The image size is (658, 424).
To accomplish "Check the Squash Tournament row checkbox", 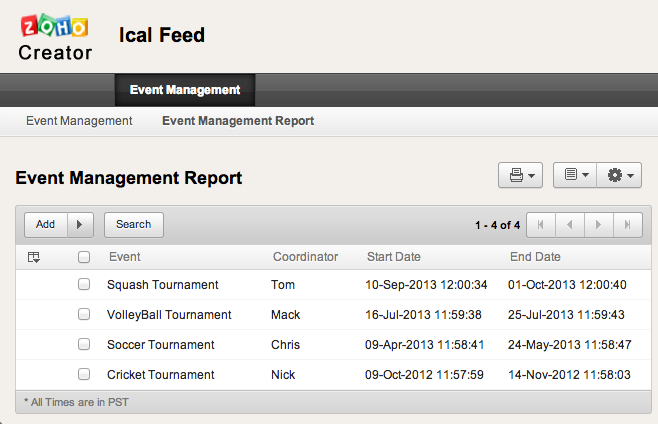I will pos(84,284).
